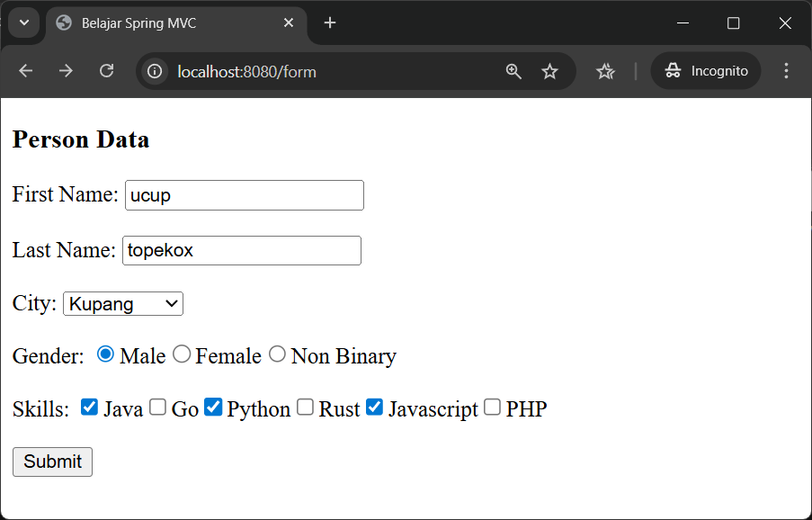Open a new browser tab with the plus button
Image resolution: width=812 pixels, height=520 pixels.
[329, 23]
